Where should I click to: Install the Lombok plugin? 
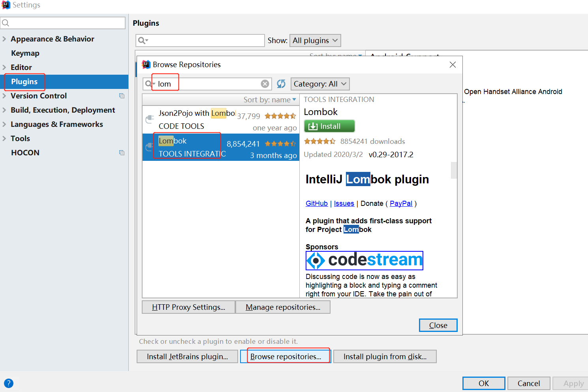pyautogui.click(x=329, y=126)
